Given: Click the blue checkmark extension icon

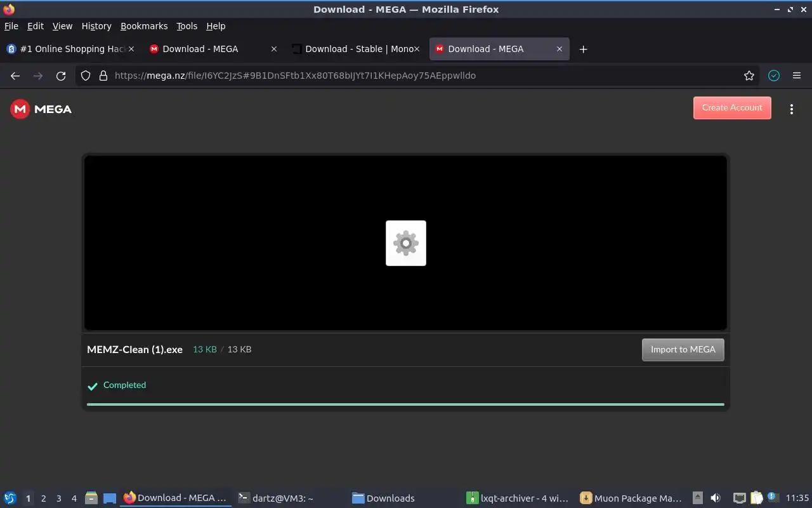Looking at the screenshot, I should click(774, 76).
